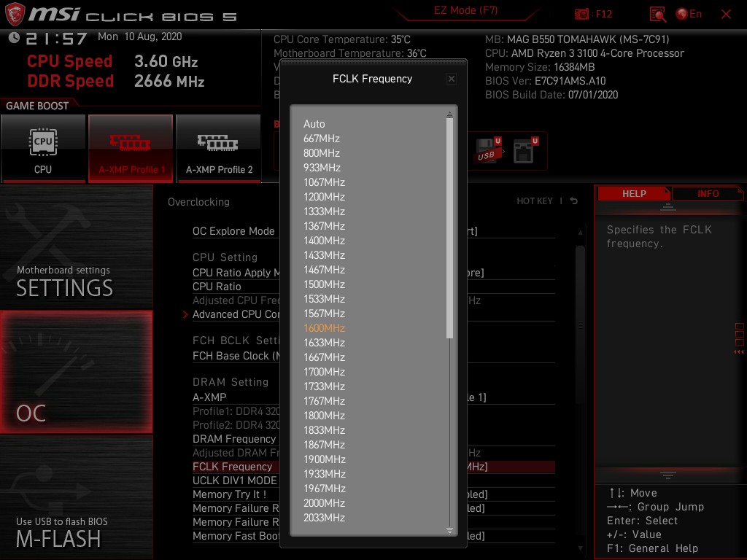
Task: Open the SETTINGS section
Action: pyautogui.click(x=76, y=246)
